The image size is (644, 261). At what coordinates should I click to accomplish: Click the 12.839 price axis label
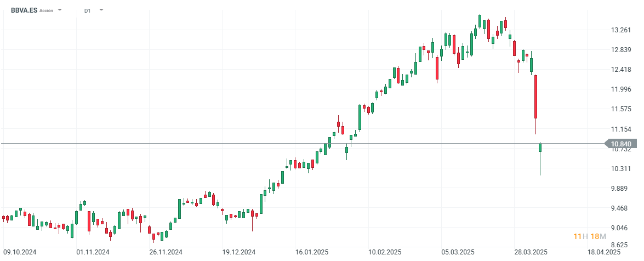621,50
